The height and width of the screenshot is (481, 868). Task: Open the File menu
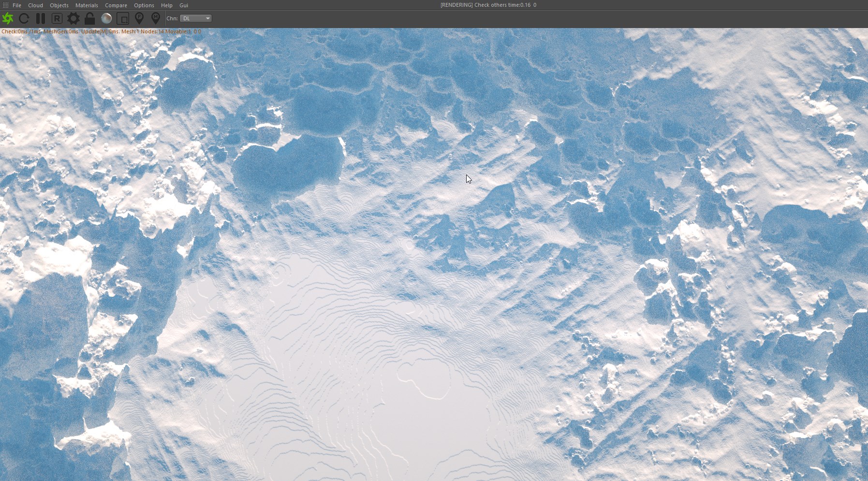click(x=17, y=5)
